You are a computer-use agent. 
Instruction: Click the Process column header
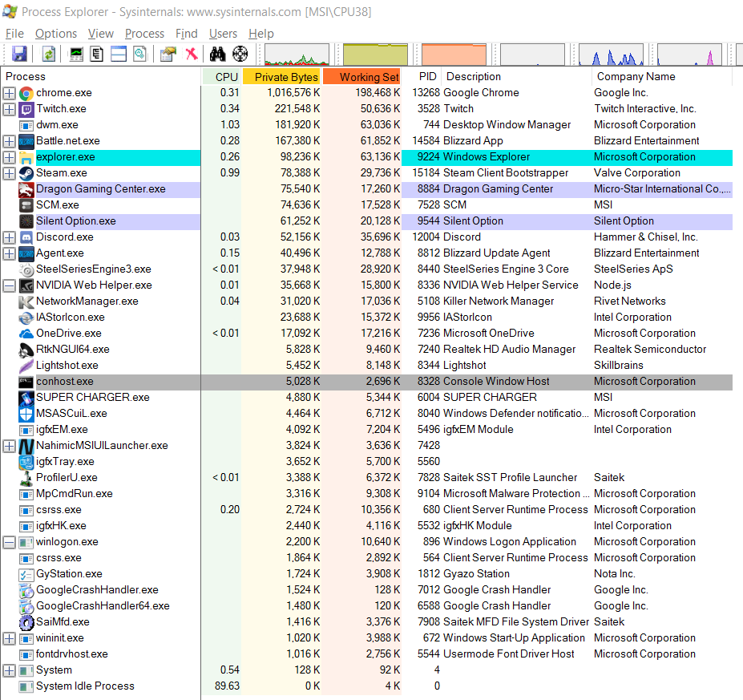pos(101,77)
